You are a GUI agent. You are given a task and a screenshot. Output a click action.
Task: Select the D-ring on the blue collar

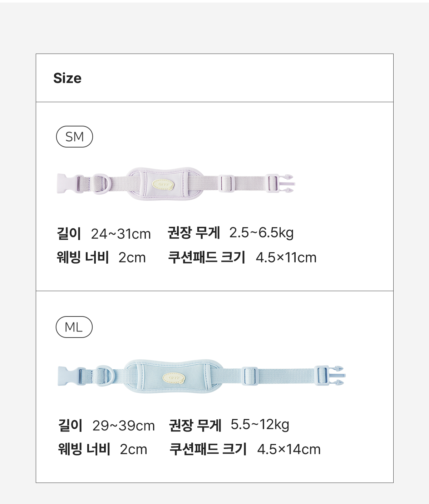pyautogui.click(x=104, y=376)
